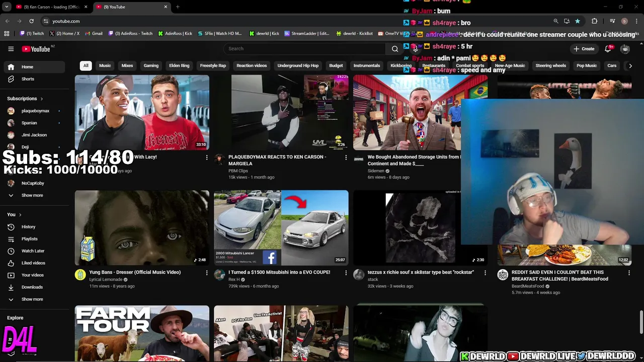The image size is (644, 362).
Task: Click the page vertical scrollbar thumb
Action: (x=641, y=322)
